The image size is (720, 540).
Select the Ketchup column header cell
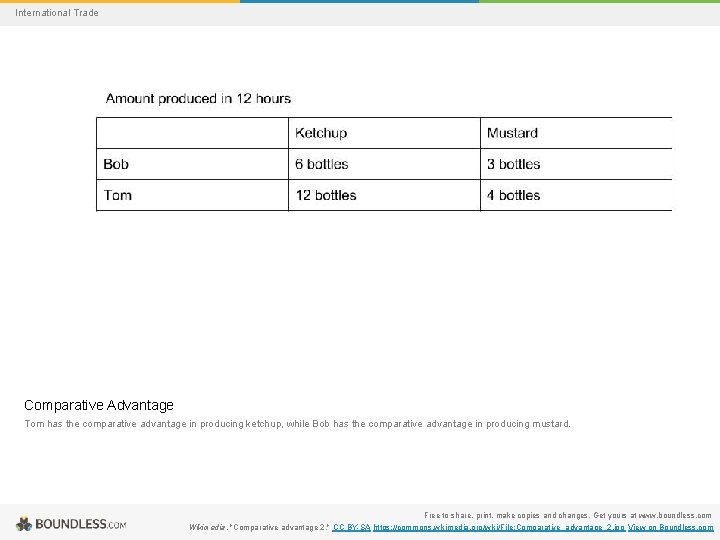384,133
